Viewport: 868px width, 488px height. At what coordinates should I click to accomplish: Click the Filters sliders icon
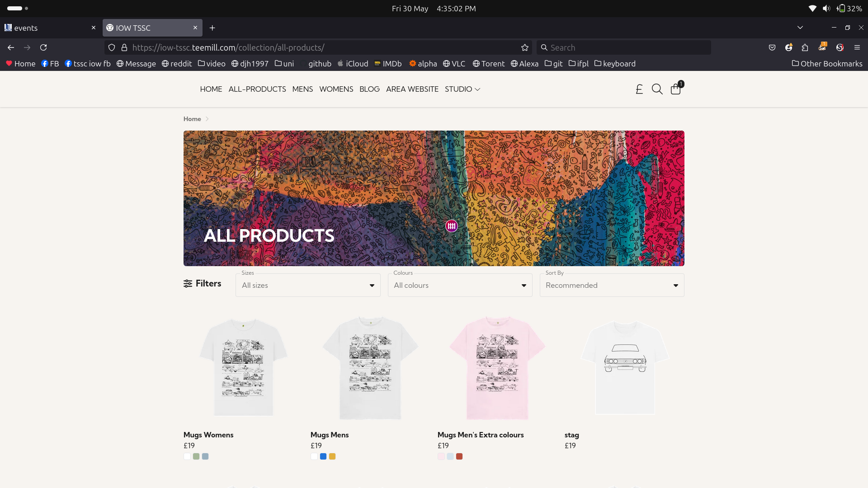(188, 284)
